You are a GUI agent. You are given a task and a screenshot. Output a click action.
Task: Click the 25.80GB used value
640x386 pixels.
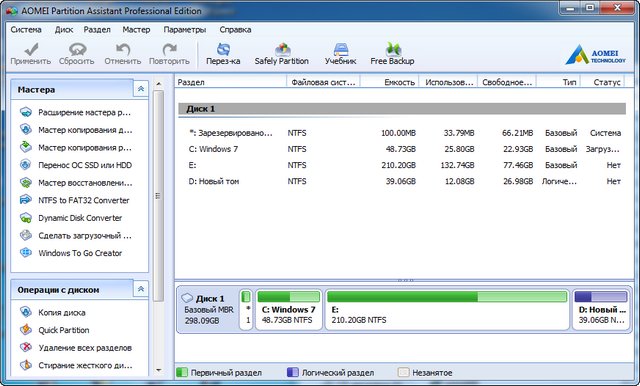pyautogui.click(x=459, y=149)
